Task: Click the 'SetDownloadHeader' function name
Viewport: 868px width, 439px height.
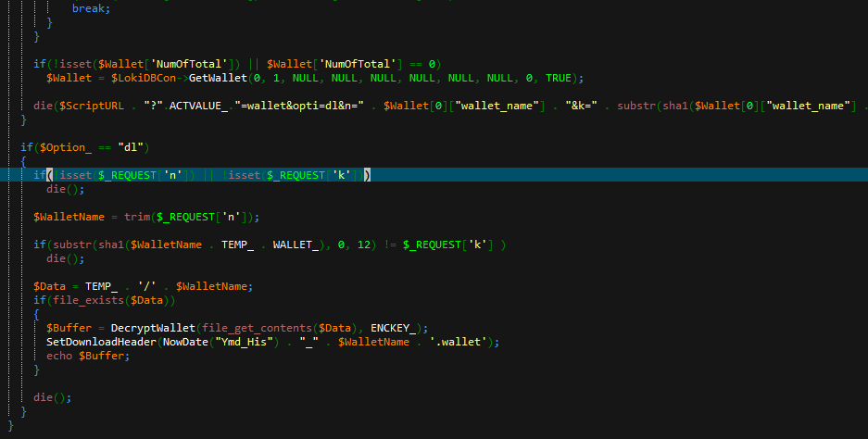Action: [101, 342]
